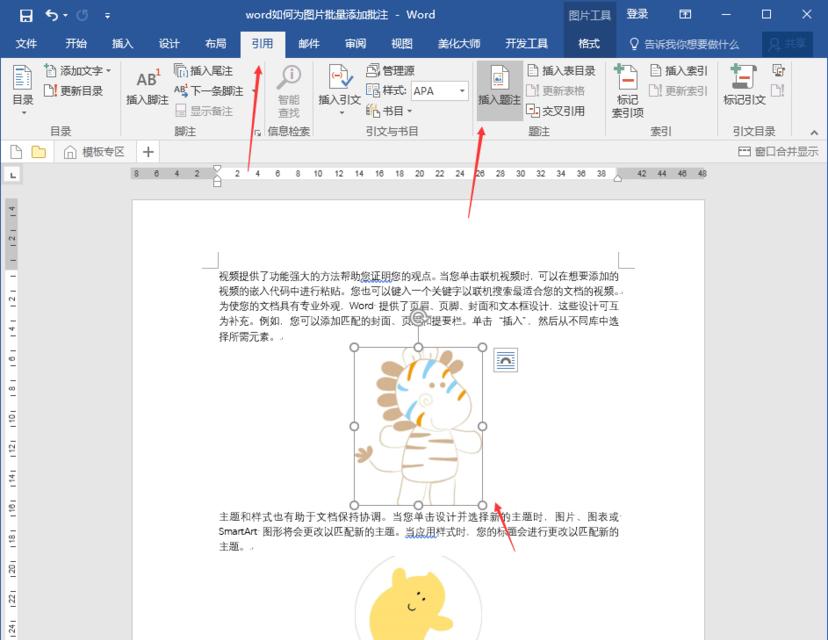The image size is (828, 640).
Task: Click the 更新引文目录 icon
Action: (x=778, y=91)
